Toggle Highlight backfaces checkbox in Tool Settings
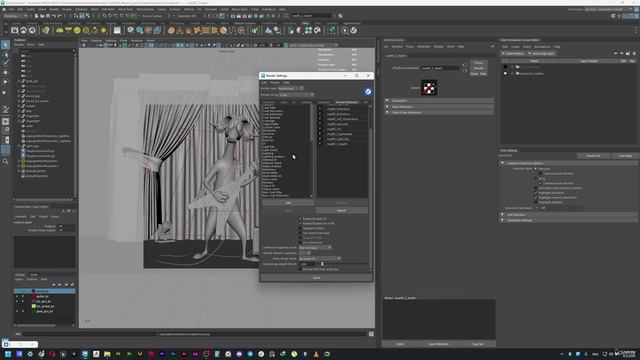The width and height of the screenshot is (640, 360). [x=536, y=193]
